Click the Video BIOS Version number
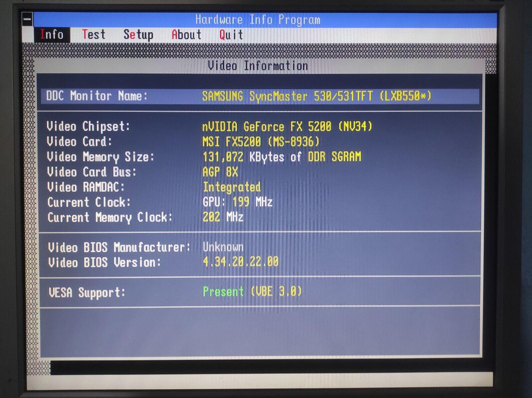Viewport: 532px width, 398px height. tap(240, 262)
